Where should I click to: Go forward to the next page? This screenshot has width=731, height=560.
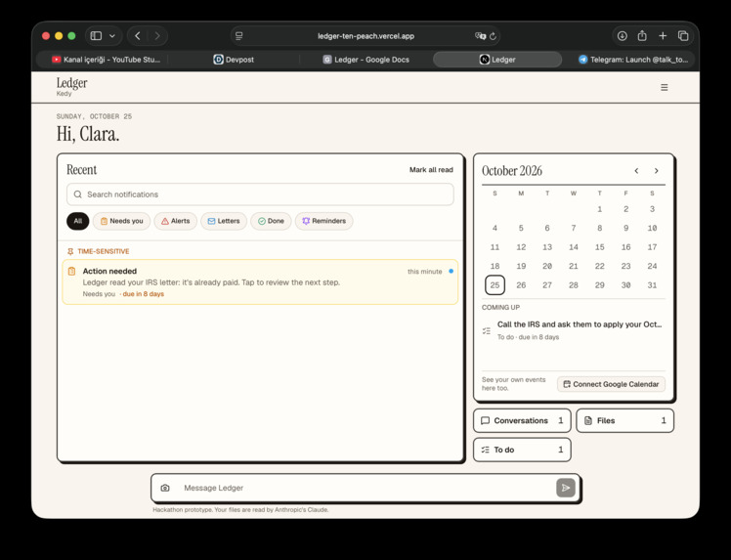point(157,36)
